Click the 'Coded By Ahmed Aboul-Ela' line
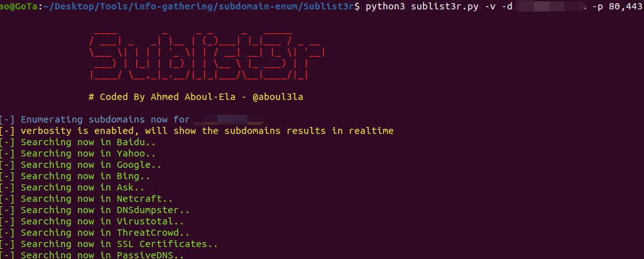The width and height of the screenshot is (644, 259). (x=165, y=97)
